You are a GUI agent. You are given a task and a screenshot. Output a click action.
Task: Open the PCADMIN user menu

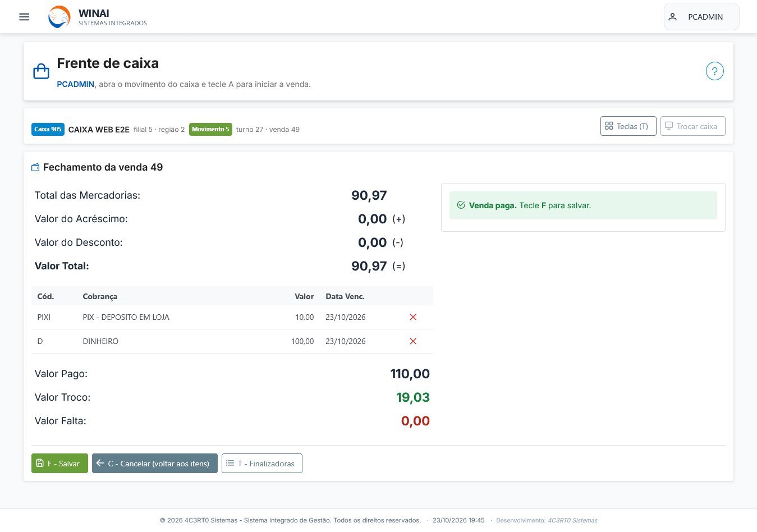701,17
